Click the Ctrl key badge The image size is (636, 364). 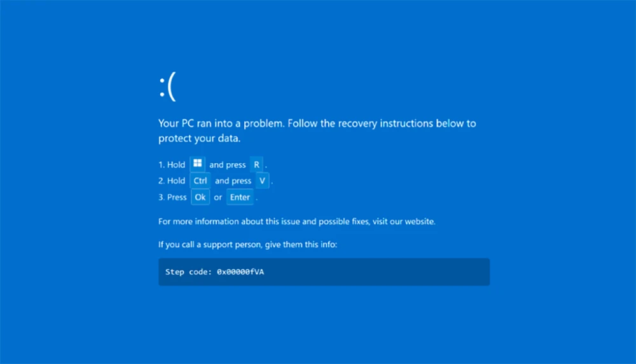click(200, 181)
